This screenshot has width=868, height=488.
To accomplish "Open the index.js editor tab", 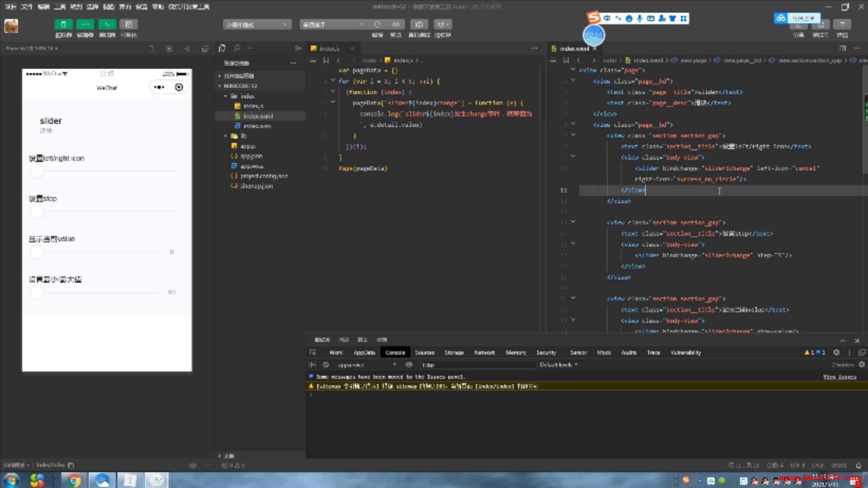I will click(329, 48).
